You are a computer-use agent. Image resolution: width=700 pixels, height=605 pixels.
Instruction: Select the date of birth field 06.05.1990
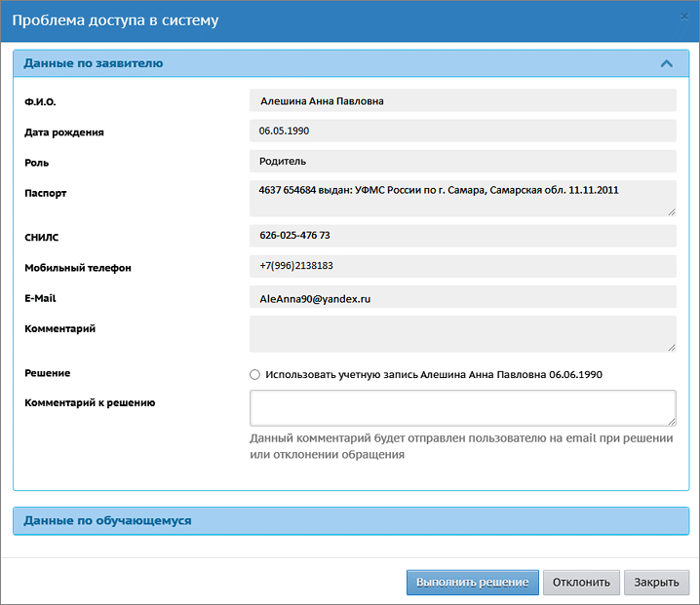click(x=462, y=131)
